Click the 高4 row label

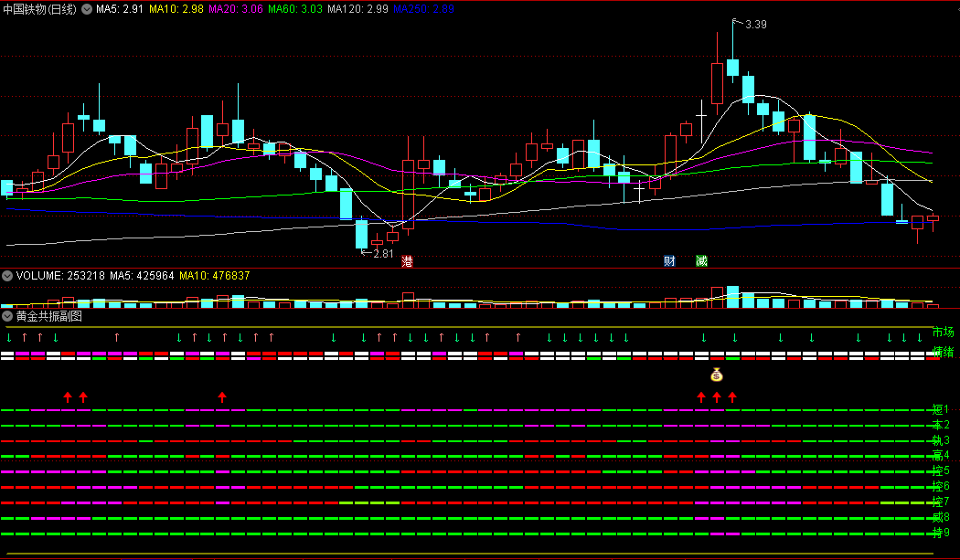point(941,455)
